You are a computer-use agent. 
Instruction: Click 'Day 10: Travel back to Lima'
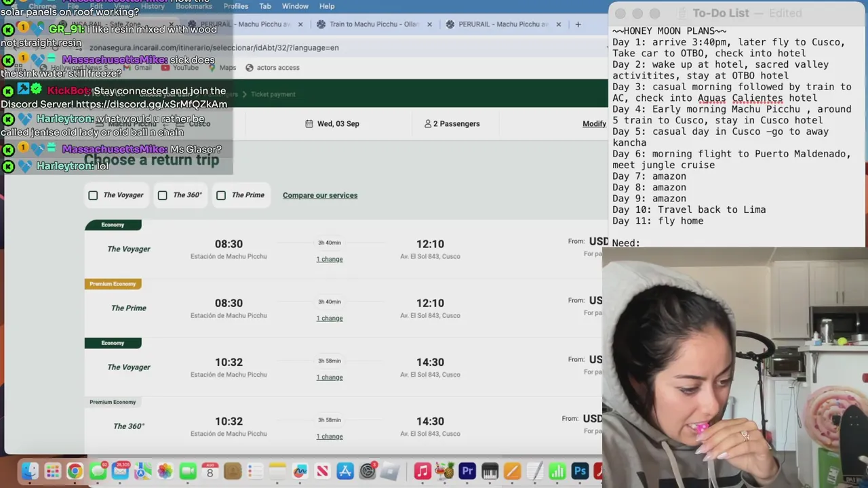[x=689, y=210]
